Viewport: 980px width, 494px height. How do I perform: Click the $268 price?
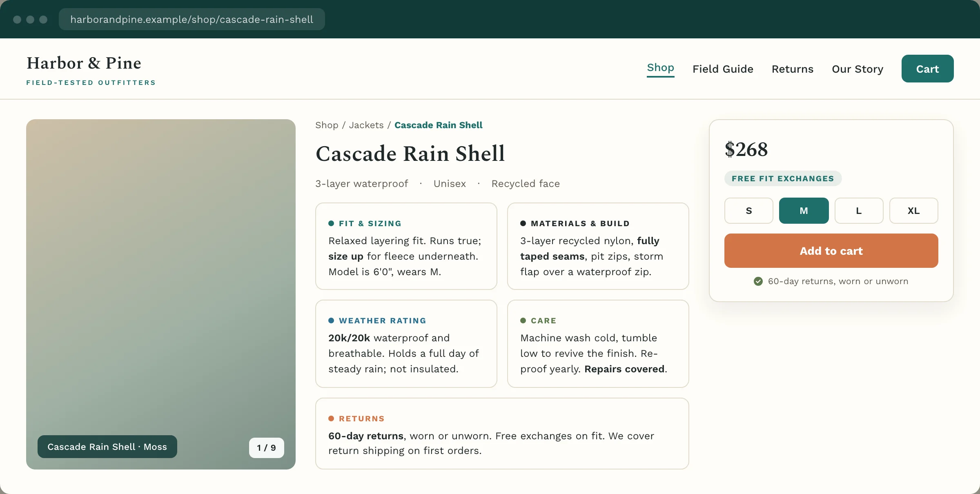746,149
